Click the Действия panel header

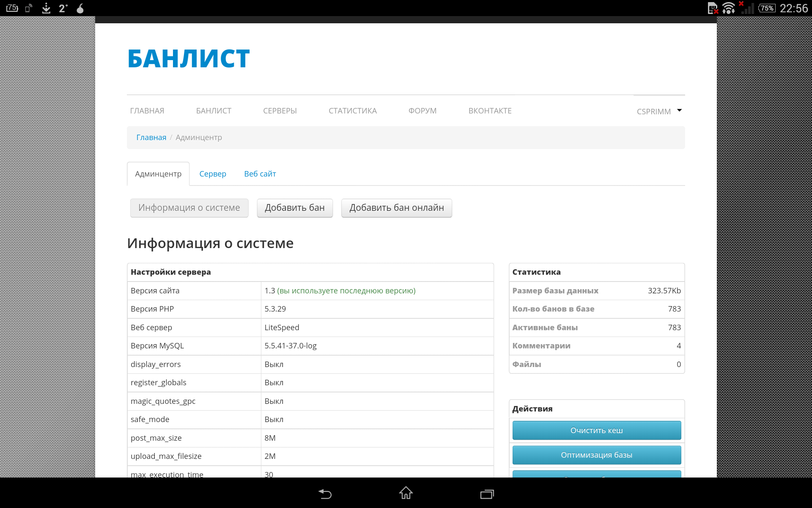(x=532, y=409)
